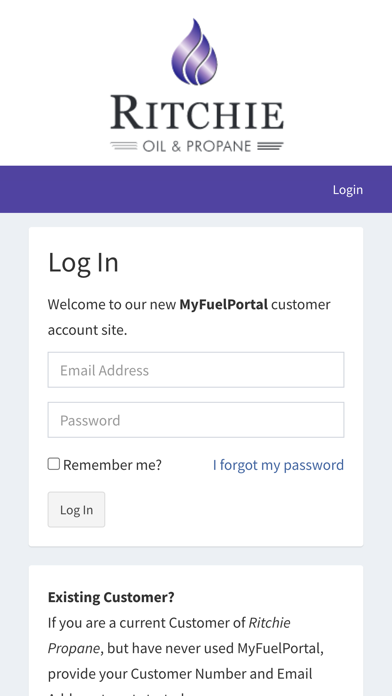Click the Remember me? label text
The width and height of the screenshot is (392, 696).
tap(112, 465)
